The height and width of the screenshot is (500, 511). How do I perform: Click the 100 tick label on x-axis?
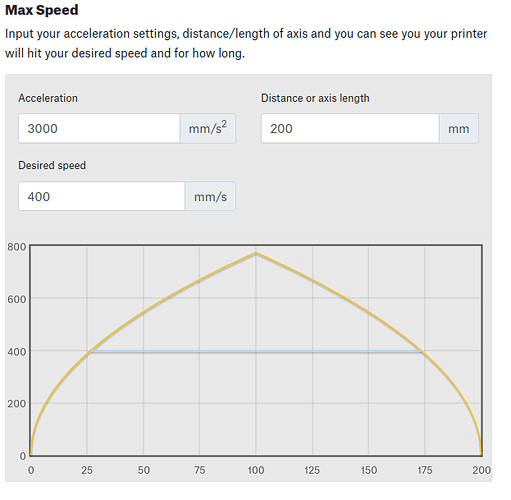tap(256, 470)
